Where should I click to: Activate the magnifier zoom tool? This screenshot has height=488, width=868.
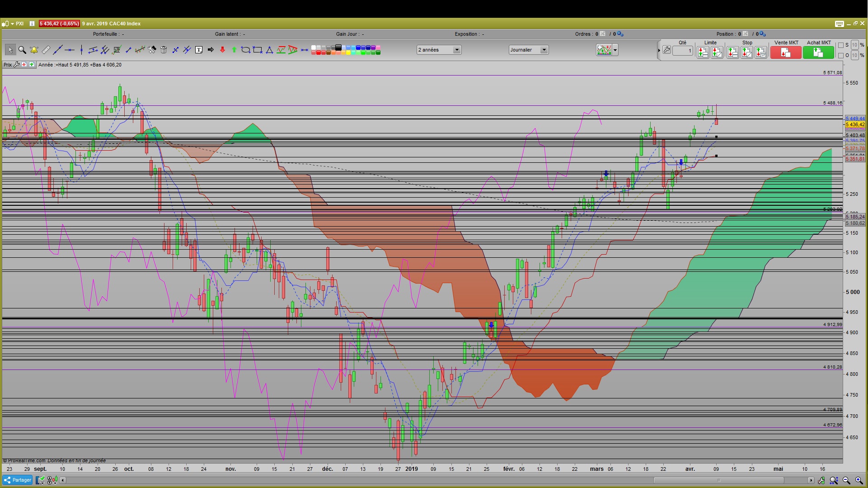click(22, 50)
